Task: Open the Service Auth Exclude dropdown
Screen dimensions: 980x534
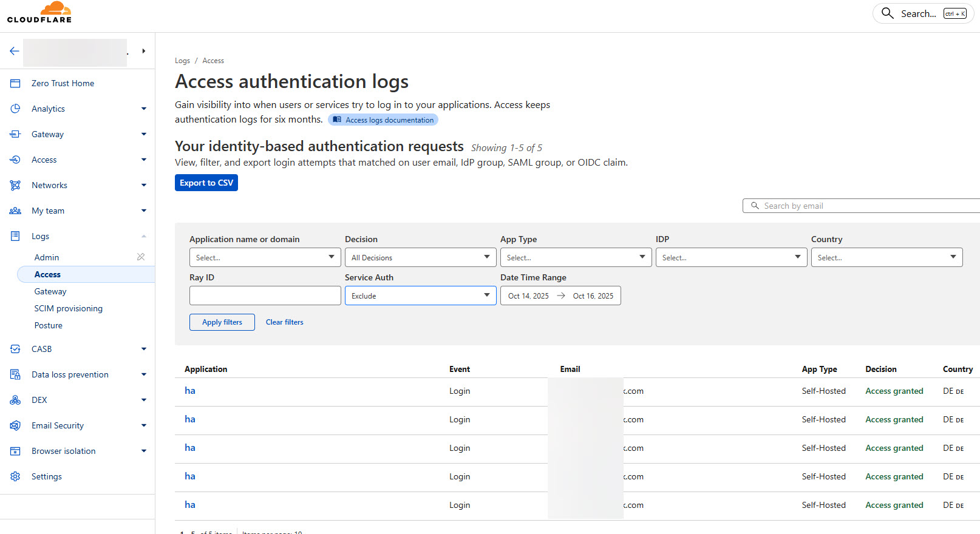Action: 420,296
